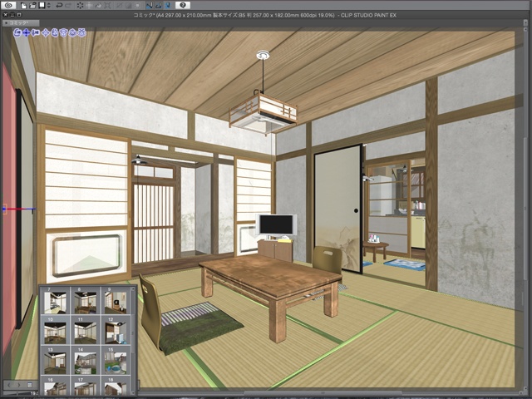Toggle Snap to Grid
This screenshot has height=399, width=532.
coord(168,5)
